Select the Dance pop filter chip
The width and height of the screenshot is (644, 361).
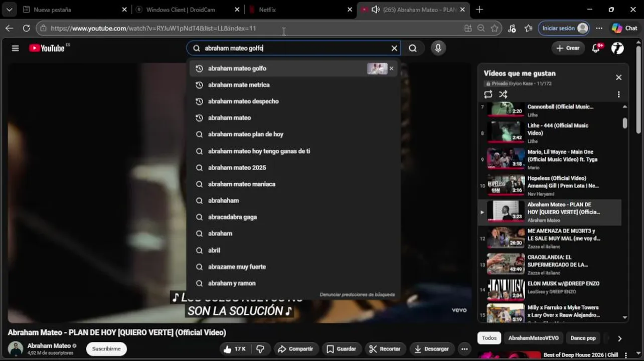pyautogui.click(x=583, y=338)
